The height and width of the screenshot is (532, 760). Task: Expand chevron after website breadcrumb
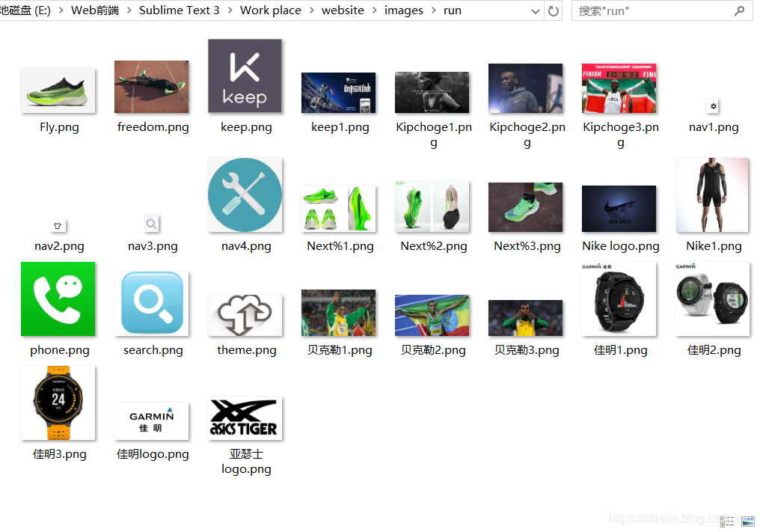(374, 10)
